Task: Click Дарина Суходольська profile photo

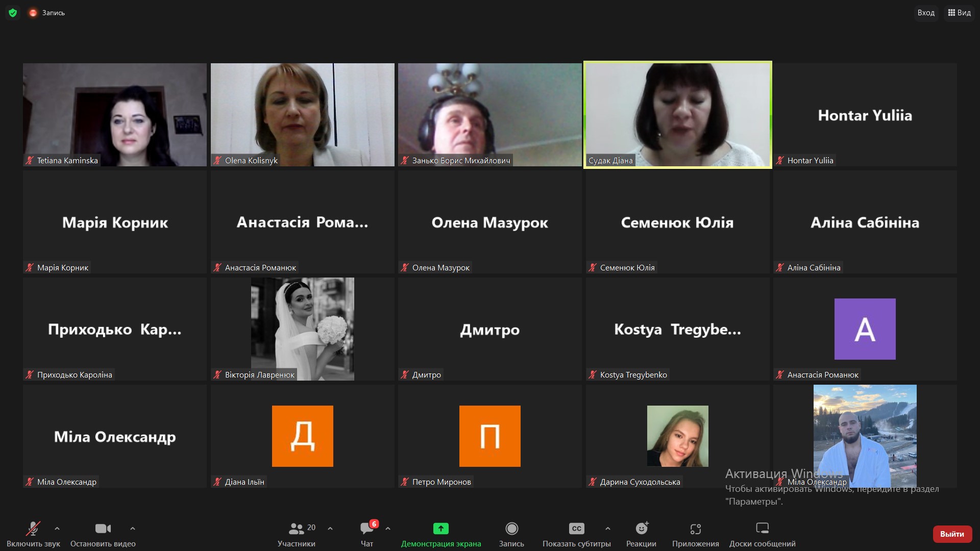Action: (x=678, y=436)
